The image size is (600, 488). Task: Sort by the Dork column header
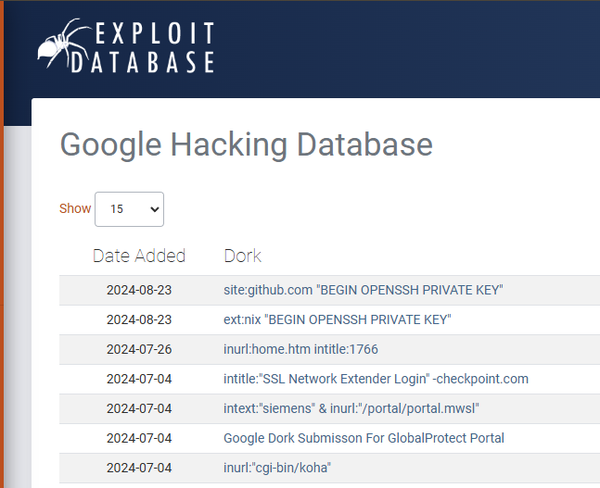coord(243,255)
